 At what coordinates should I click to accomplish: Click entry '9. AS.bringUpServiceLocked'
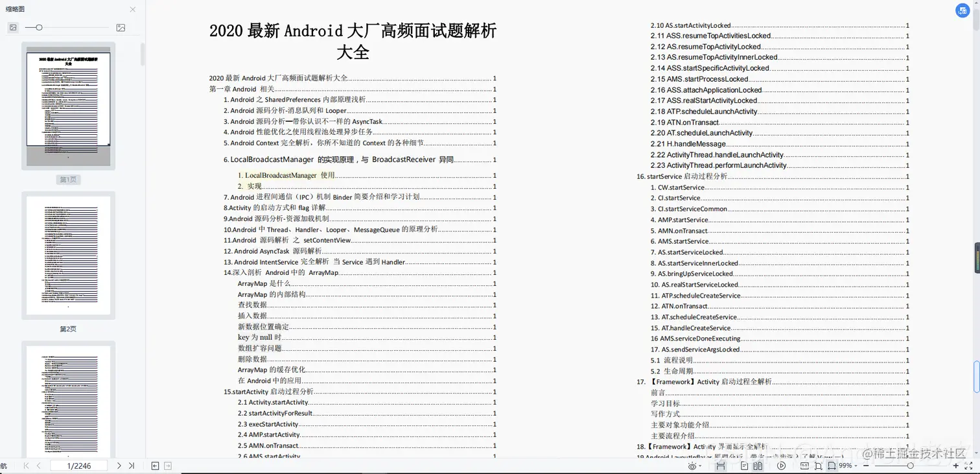(692, 274)
